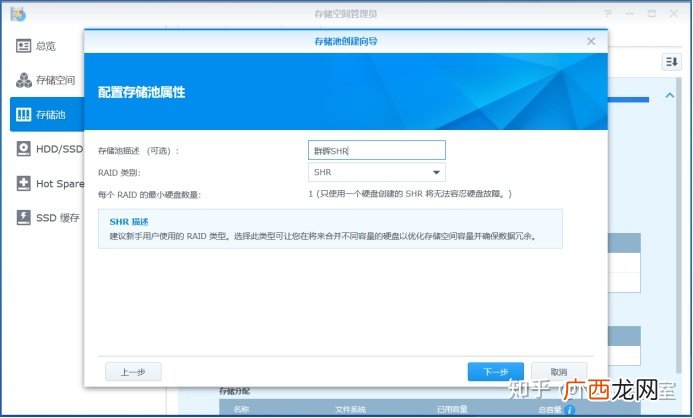This screenshot has height=418, width=693.
Task: Click the sort order icon on the right
Action: tap(671, 62)
